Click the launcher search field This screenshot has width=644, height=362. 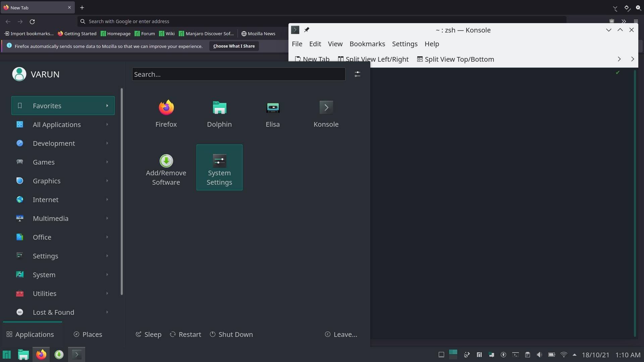[238, 74]
